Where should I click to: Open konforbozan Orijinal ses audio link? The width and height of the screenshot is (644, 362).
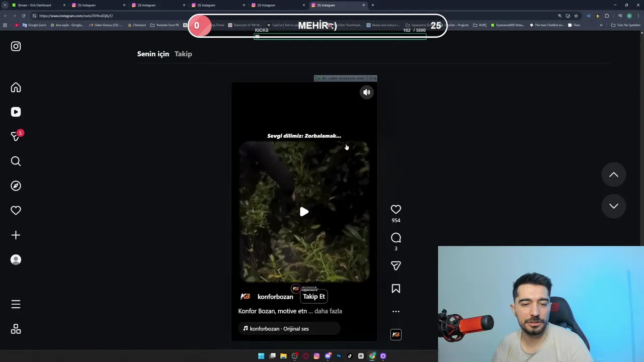[x=289, y=329]
